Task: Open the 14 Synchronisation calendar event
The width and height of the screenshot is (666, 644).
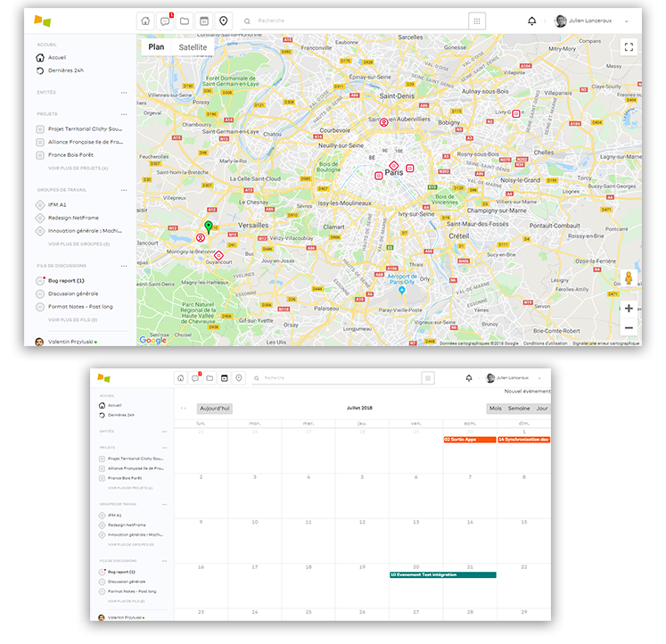Action: click(x=523, y=440)
